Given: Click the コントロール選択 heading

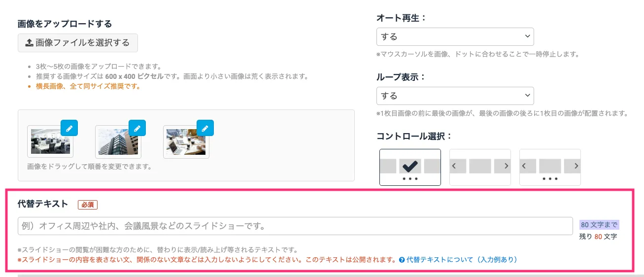Looking at the screenshot, I should pos(414,136).
